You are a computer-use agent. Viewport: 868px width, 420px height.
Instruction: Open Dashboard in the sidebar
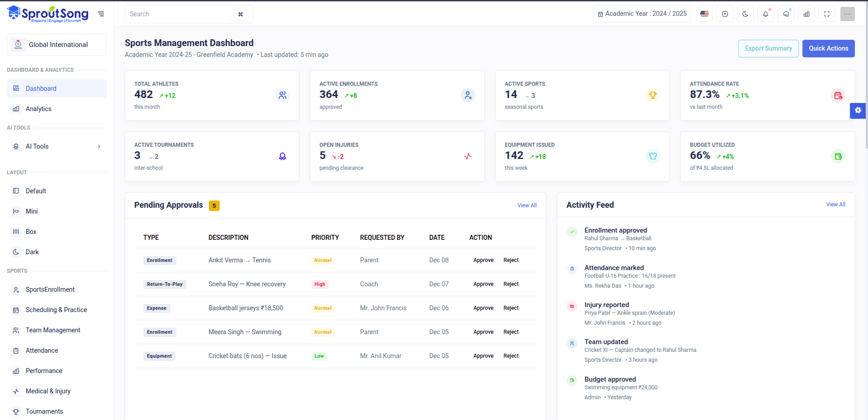pyautogui.click(x=57, y=89)
